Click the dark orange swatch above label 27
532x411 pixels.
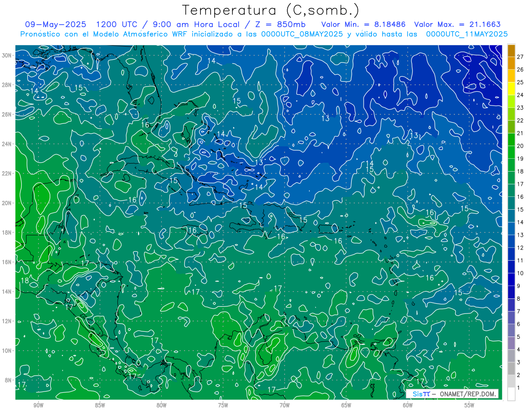(x=512, y=51)
